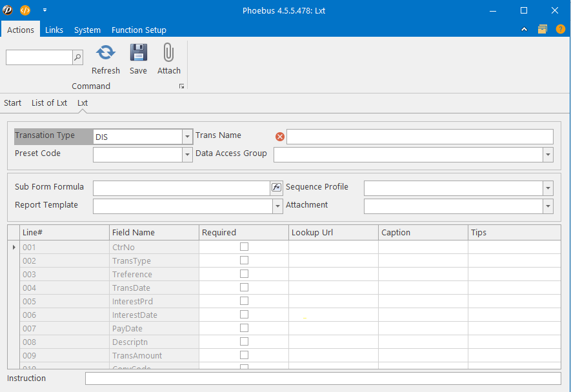
Task: Click the Phoebus logo icon in the title bar
Action: click(8, 10)
